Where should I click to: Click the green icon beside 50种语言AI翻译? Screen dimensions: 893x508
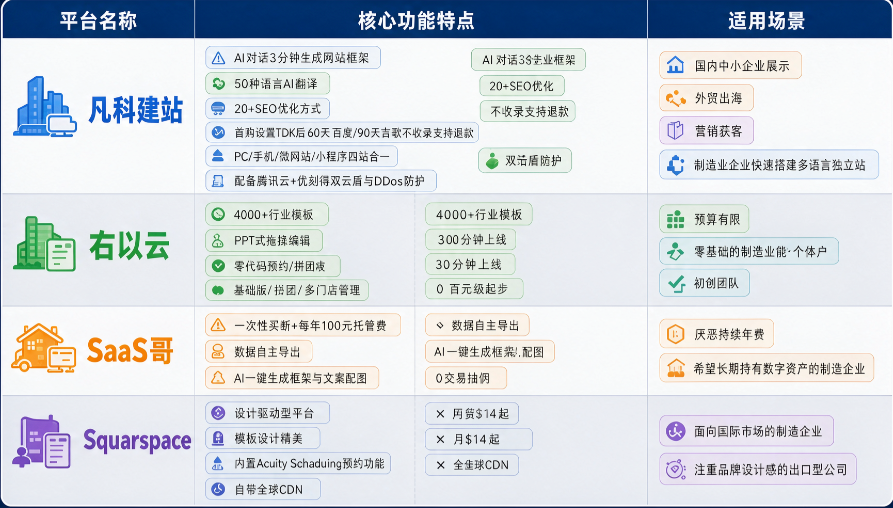pos(218,84)
